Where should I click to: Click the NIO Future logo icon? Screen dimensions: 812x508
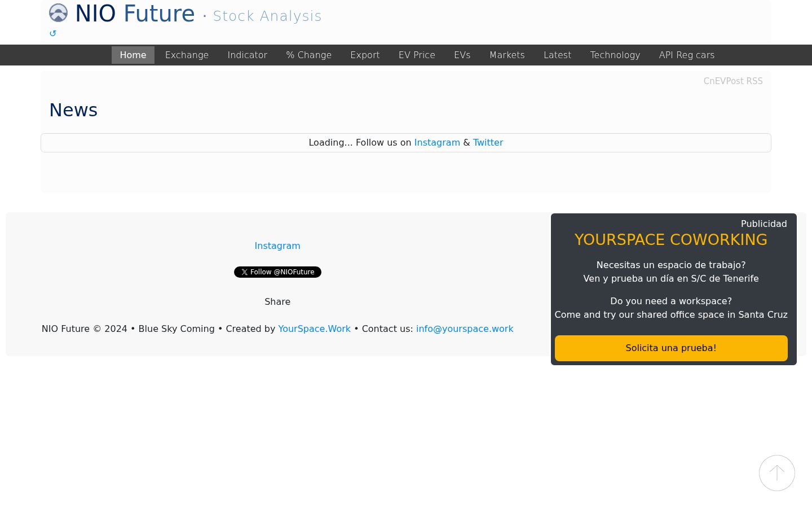(x=58, y=13)
